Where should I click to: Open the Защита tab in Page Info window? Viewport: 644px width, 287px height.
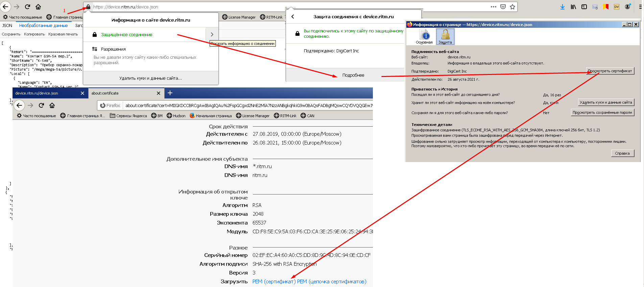445,37
